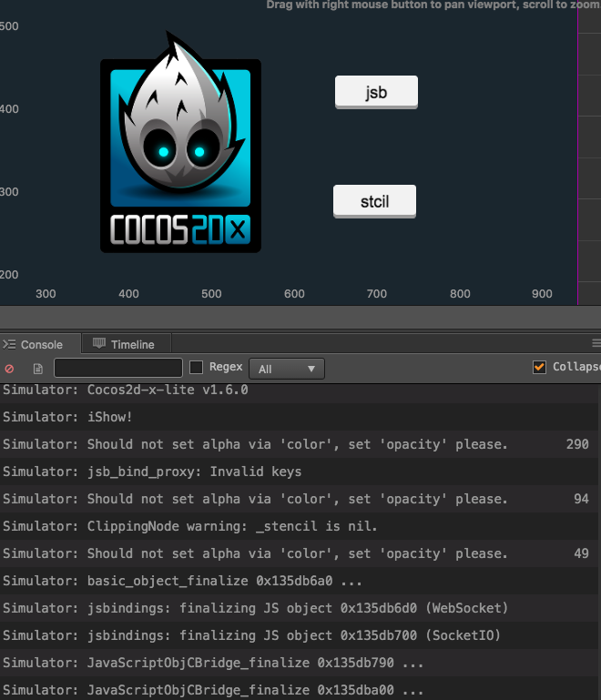The width and height of the screenshot is (601, 700).
Task: Select the Cocos2d-x logo sprite
Action: [180, 142]
